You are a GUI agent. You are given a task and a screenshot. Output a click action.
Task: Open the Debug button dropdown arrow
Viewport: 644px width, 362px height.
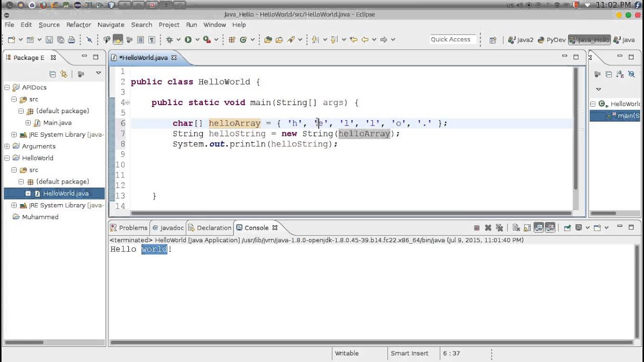[x=178, y=40]
